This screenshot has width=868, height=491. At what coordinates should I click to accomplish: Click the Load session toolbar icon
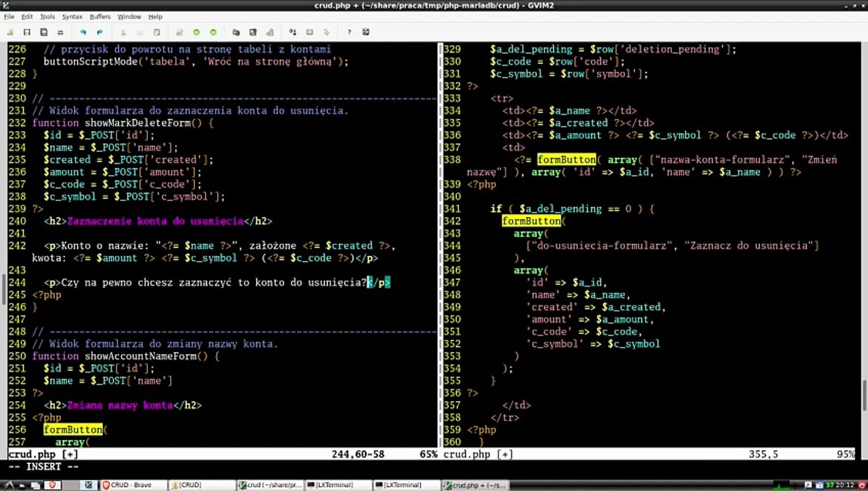(x=236, y=32)
